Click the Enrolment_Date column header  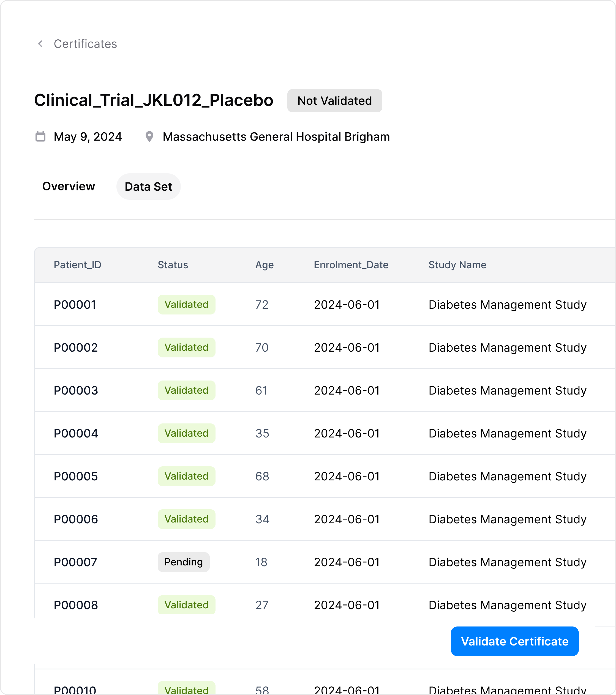point(351,265)
